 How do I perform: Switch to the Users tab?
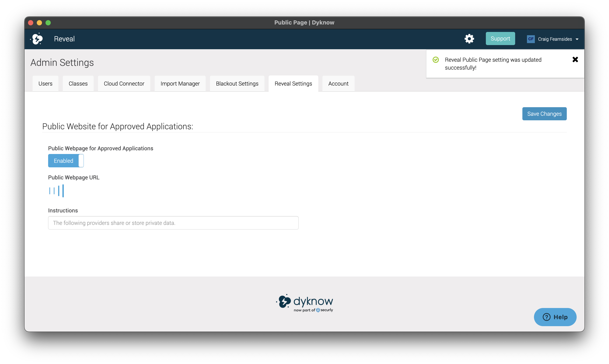pos(45,84)
